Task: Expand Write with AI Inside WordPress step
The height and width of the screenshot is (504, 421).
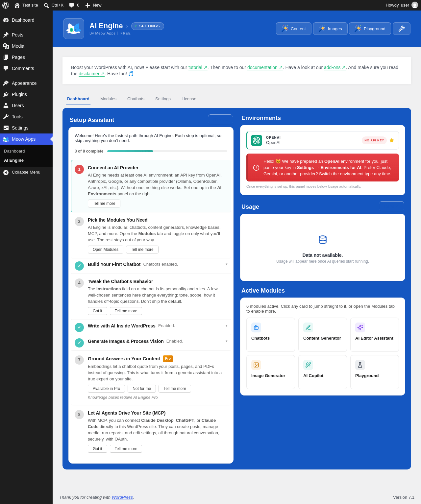Action: [227, 326]
